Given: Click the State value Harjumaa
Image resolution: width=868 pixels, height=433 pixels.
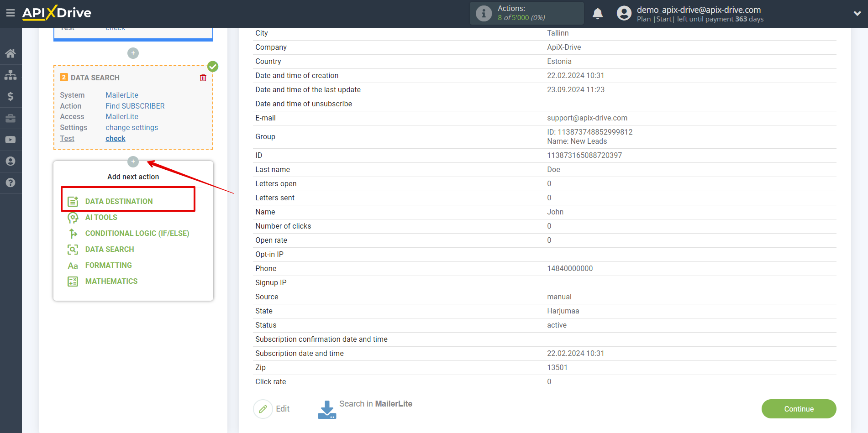Looking at the screenshot, I should [x=563, y=311].
